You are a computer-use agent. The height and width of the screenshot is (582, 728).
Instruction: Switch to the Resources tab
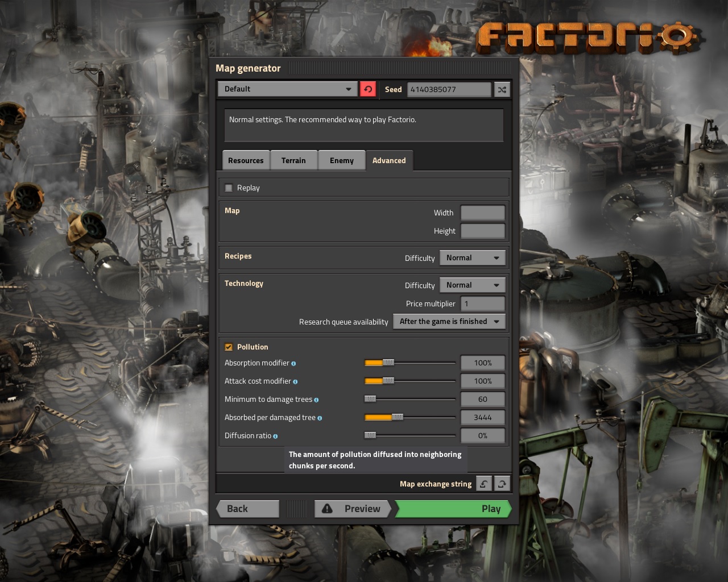click(246, 161)
